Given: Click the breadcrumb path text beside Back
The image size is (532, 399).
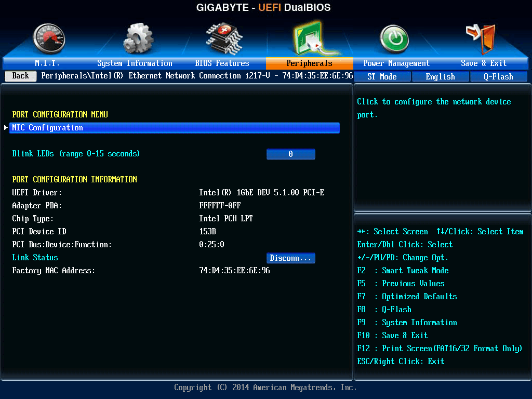Looking at the screenshot, I should click(197, 76).
